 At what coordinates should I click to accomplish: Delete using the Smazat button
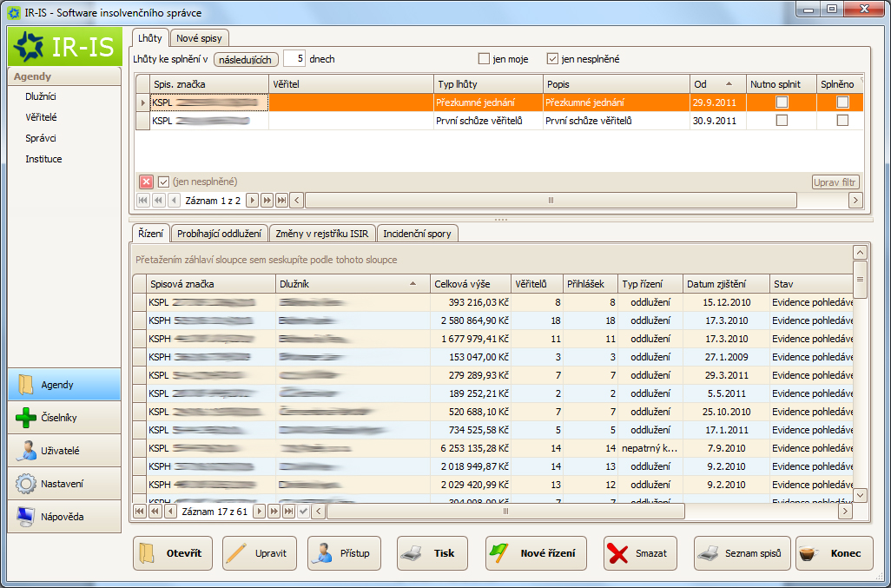(x=640, y=553)
